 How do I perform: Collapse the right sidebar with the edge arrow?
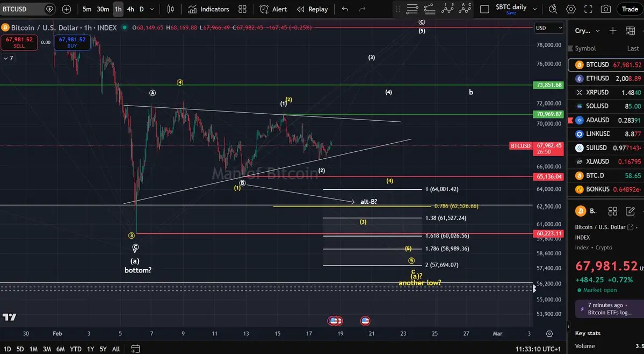568,327
